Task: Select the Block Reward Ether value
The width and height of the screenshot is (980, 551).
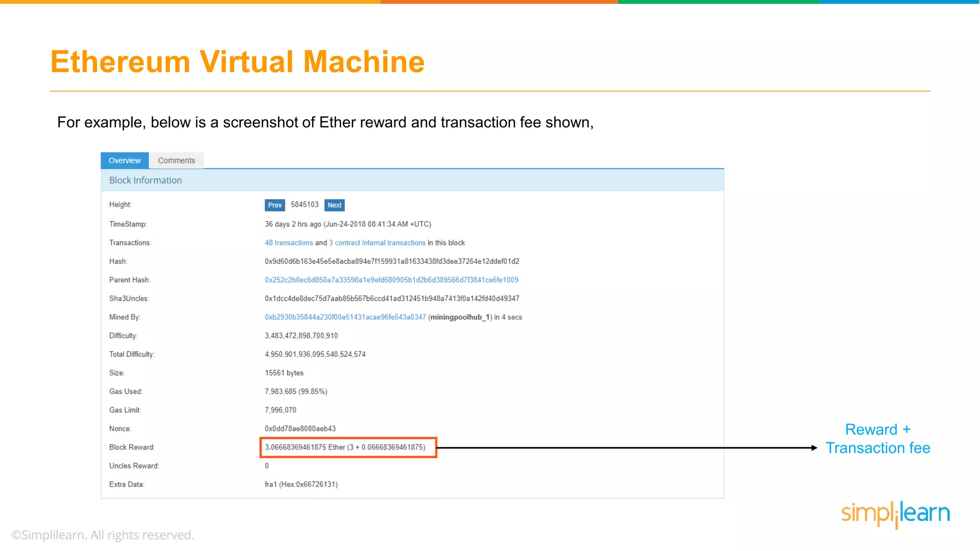Action: pyautogui.click(x=345, y=447)
